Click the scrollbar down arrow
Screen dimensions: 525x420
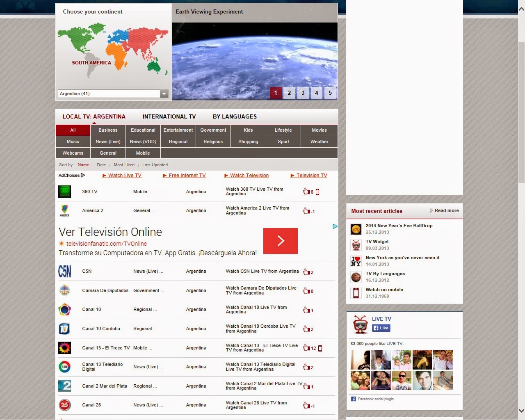(x=521, y=411)
